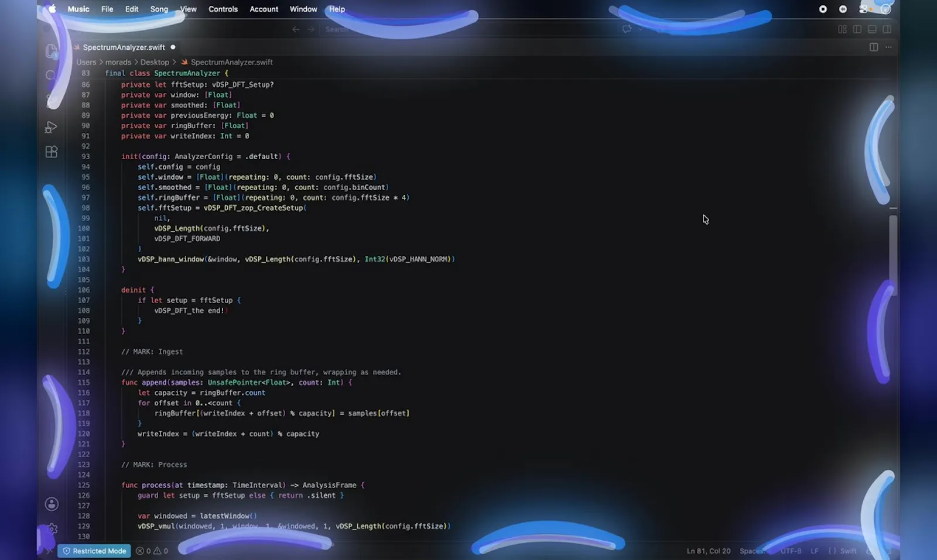
Task: Click the Customize Layout icon
Action: pos(842,29)
